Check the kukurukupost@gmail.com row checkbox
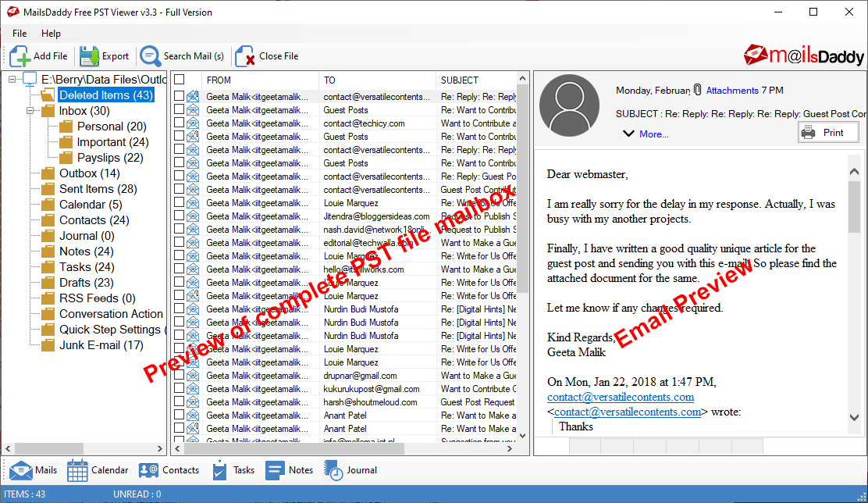Screen dimensions: 868x503 coord(179,388)
